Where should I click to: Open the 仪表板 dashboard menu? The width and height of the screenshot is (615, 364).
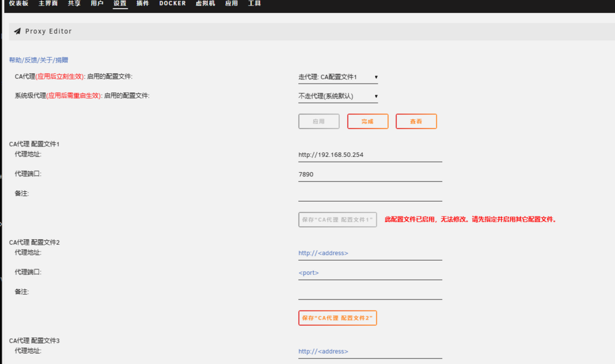[x=18, y=4]
